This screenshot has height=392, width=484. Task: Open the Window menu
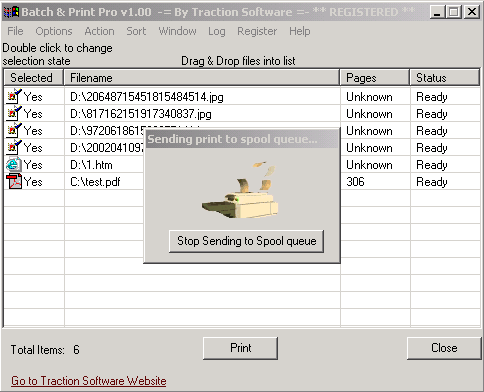click(x=177, y=31)
